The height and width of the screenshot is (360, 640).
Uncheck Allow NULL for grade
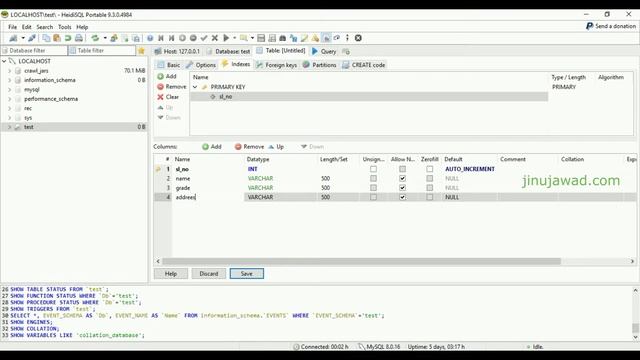[402, 188]
